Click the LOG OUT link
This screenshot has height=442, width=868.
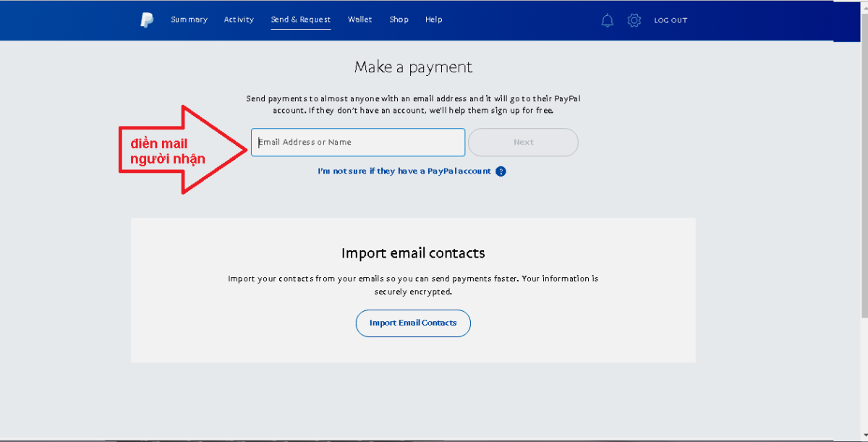tap(671, 20)
